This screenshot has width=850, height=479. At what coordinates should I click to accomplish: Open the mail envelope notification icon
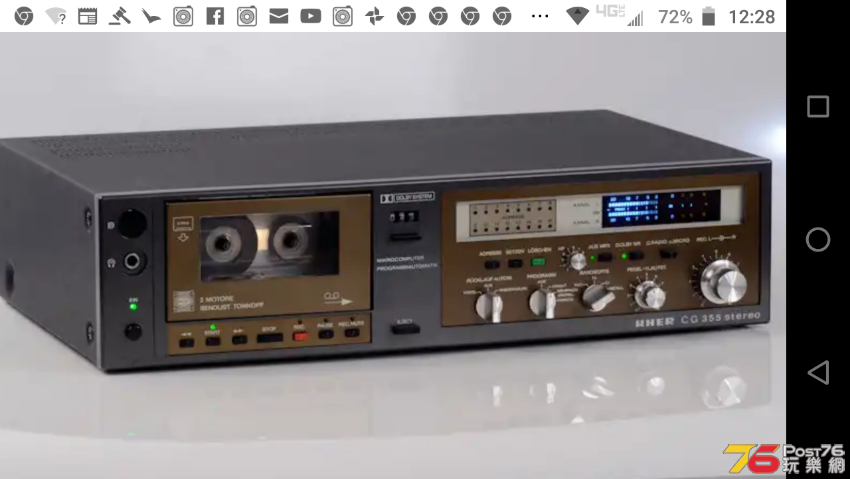pos(279,16)
